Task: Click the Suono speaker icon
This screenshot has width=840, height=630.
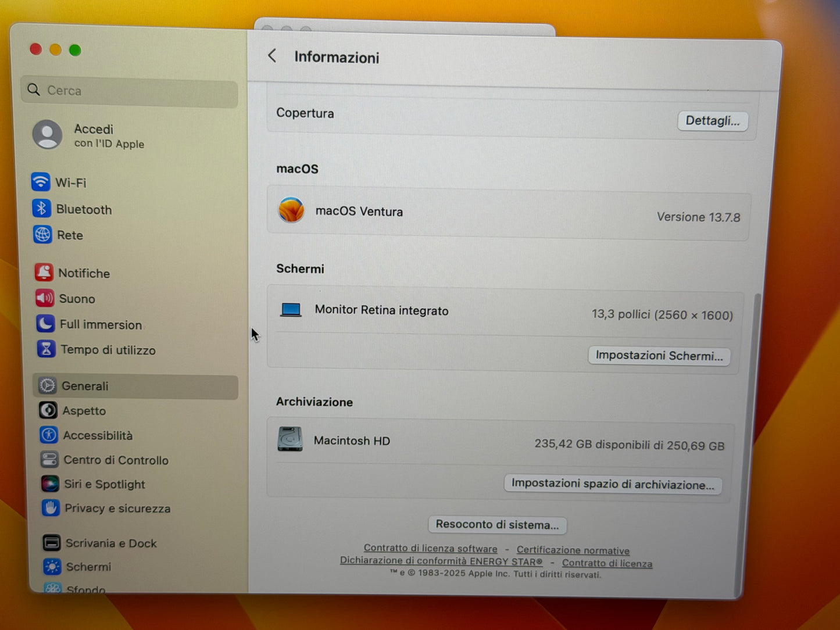Action: 45,298
